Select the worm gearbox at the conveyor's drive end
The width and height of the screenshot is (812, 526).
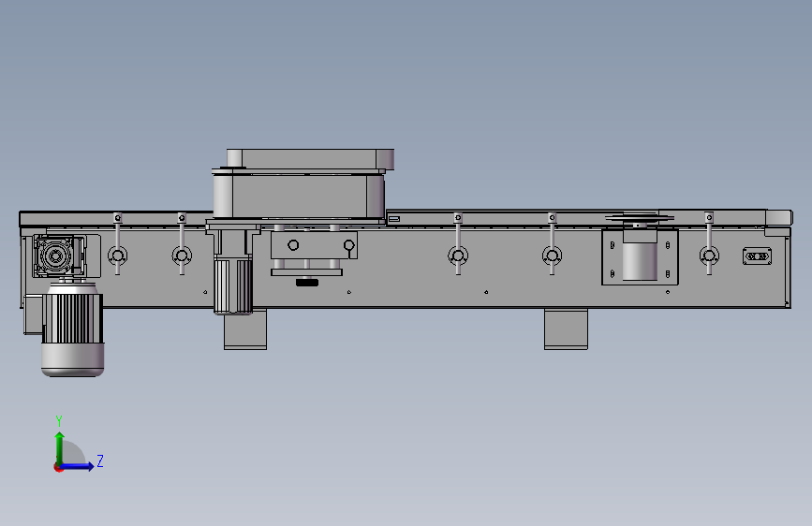59,256
